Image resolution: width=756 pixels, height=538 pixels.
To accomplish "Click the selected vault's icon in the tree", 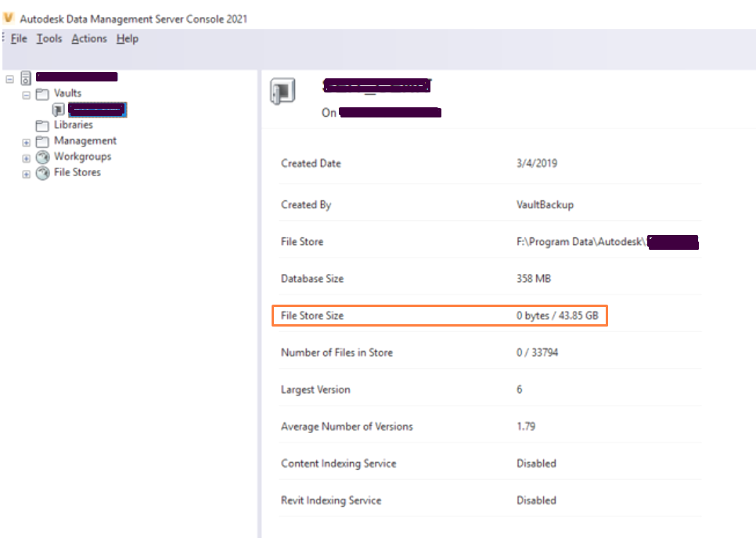I will [59, 110].
